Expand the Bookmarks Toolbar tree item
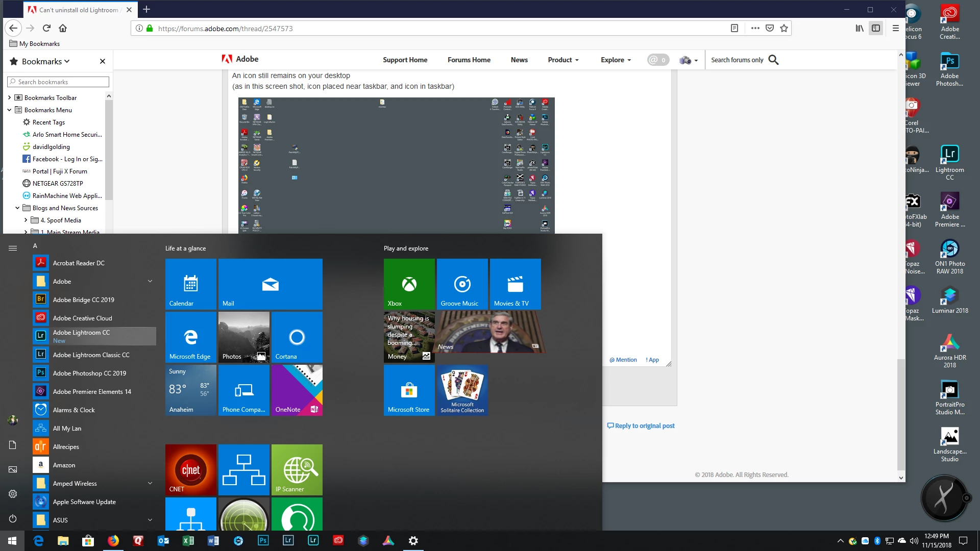980x551 pixels. pyautogui.click(x=9, y=97)
